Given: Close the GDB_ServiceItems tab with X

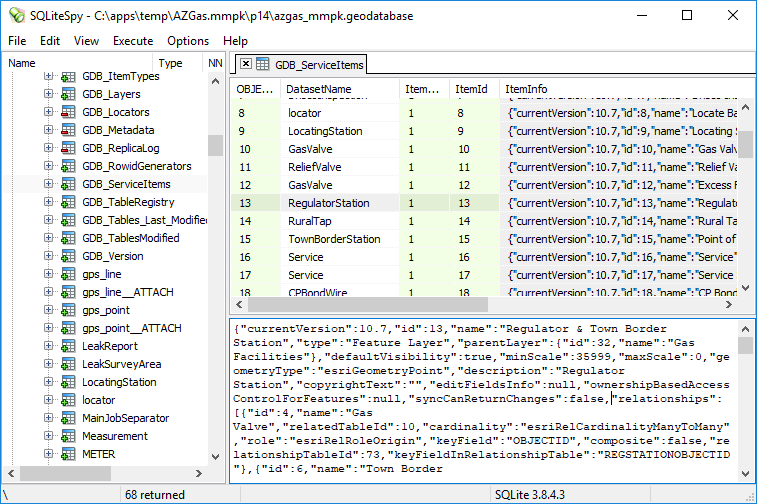Looking at the screenshot, I should [x=246, y=64].
